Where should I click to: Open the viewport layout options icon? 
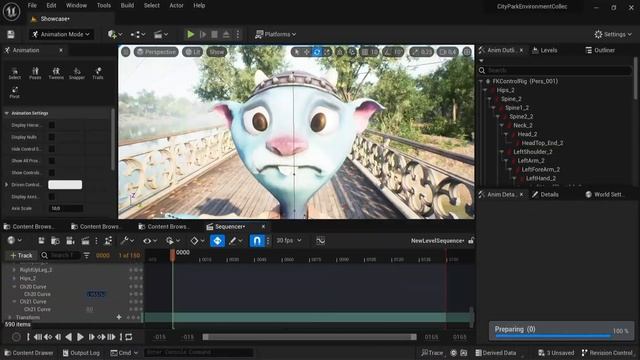(x=467, y=52)
